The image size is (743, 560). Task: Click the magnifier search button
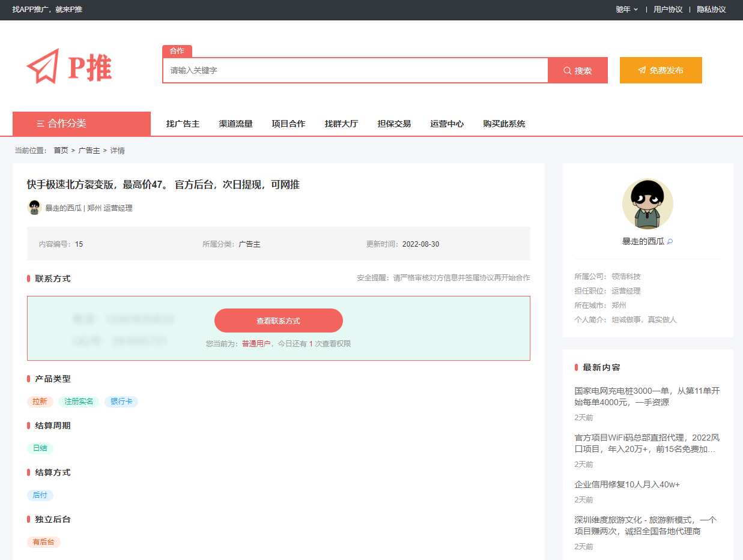click(577, 70)
